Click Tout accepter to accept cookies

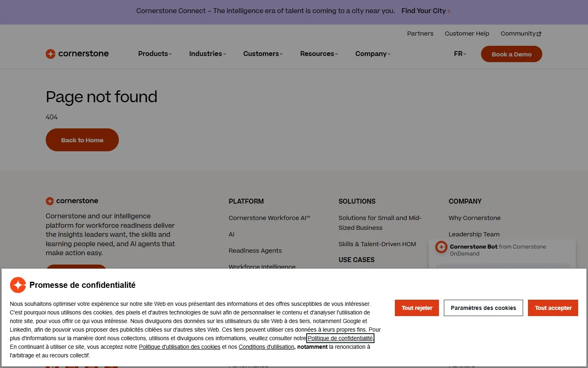point(553,308)
